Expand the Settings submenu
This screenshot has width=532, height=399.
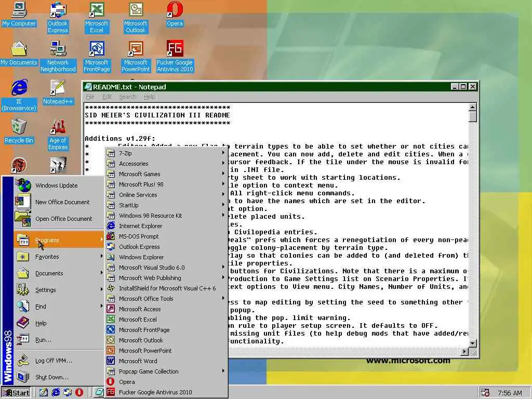(59, 290)
